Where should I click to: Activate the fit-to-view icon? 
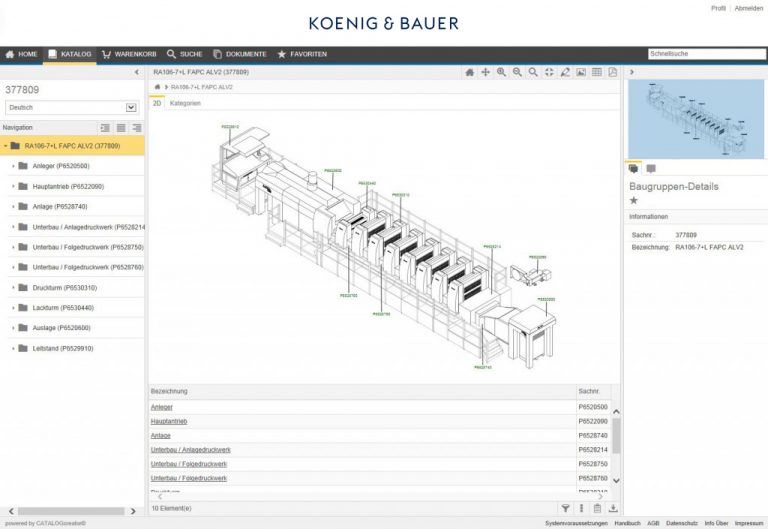(x=549, y=73)
